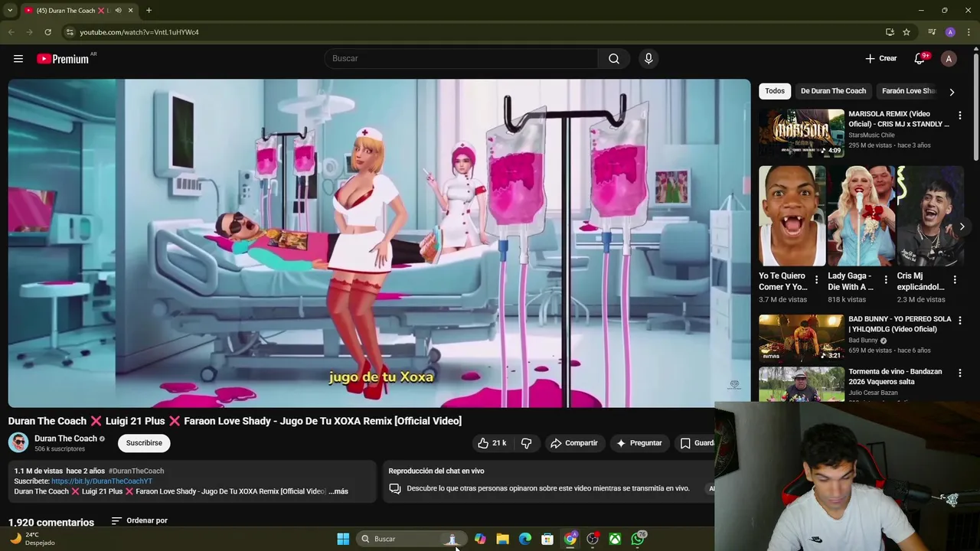The image size is (980, 551).
Task: Dislike the video with thumbs down
Action: 526,443
